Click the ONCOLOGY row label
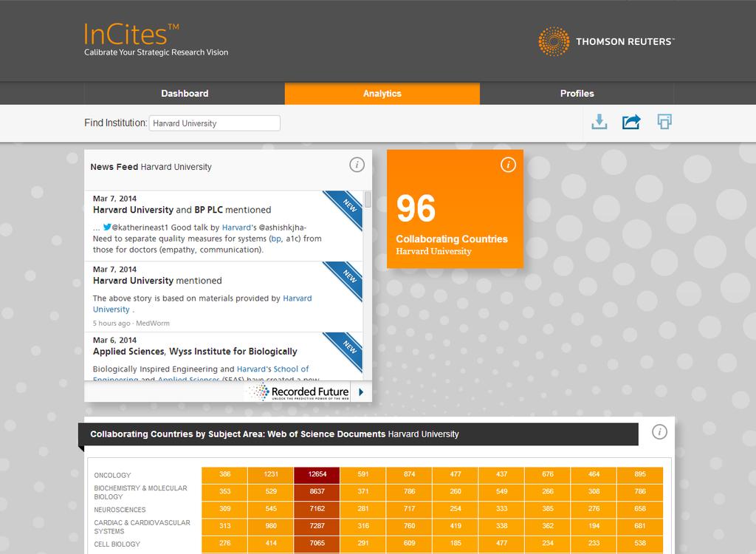The width and height of the screenshot is (756, 554). click(x=112, y=476)
